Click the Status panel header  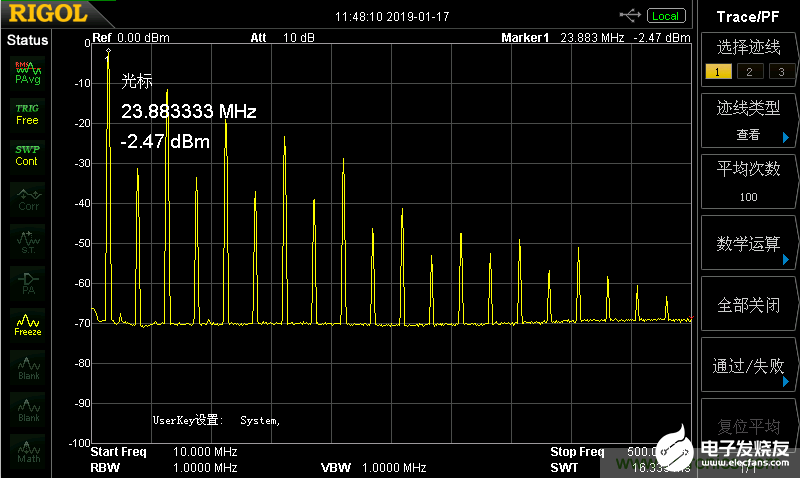point(27,40)
